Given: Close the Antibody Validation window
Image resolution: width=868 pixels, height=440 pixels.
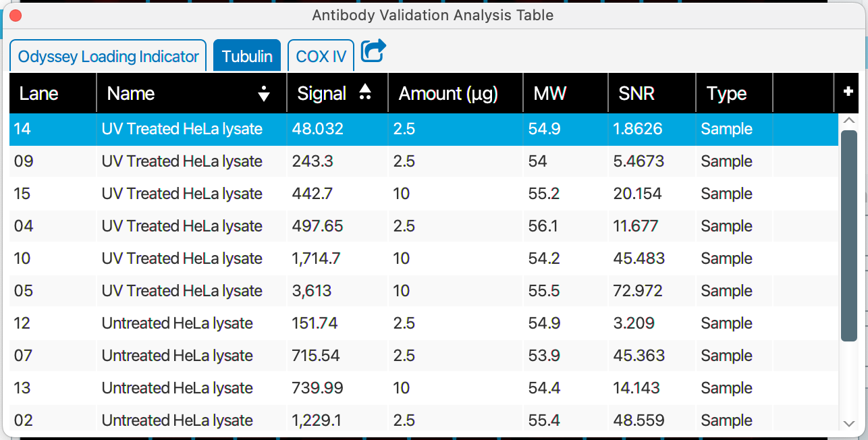Looking at the screenshot, I should click(x=15, y=15).
